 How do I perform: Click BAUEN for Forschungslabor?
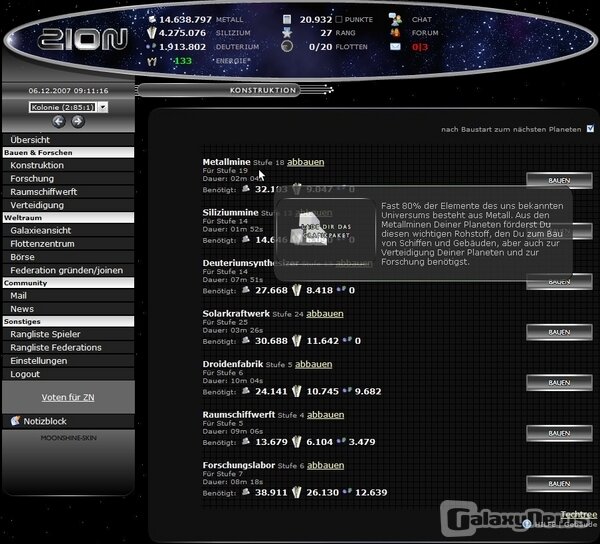point(559,484)
